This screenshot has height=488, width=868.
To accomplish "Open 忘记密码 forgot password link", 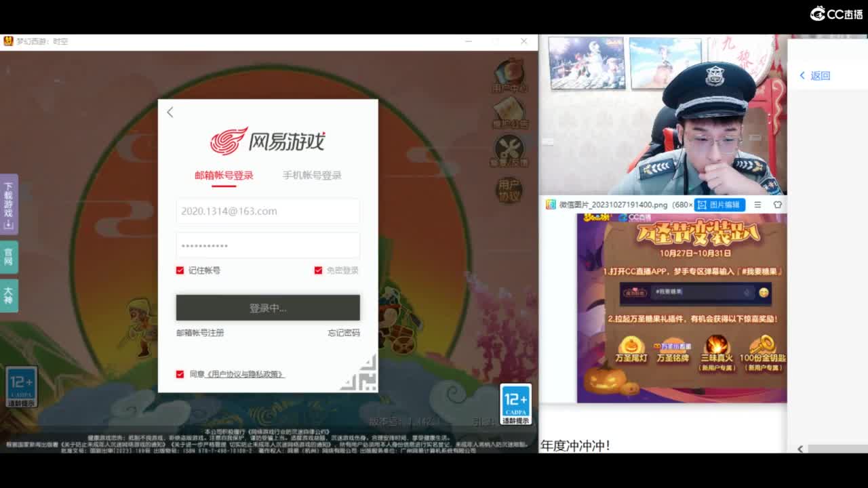I will click(x=344, y=333).
